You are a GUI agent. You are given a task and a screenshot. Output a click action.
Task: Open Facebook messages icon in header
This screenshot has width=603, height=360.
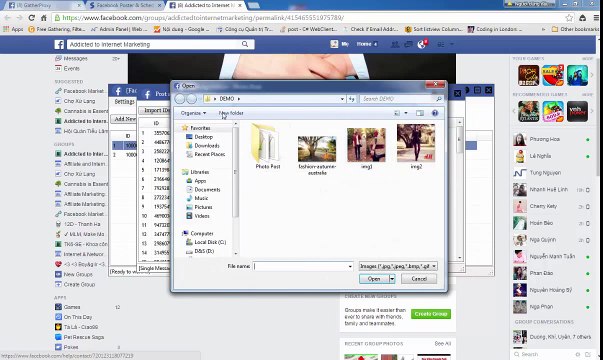point(408,45)
